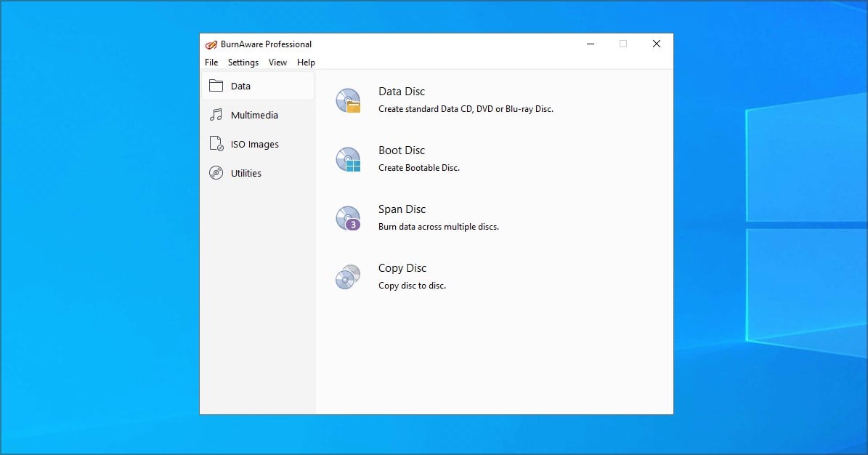868x455 pixels.
Task: Click the Data folder icon in sidebar
Action: (216, 86)
